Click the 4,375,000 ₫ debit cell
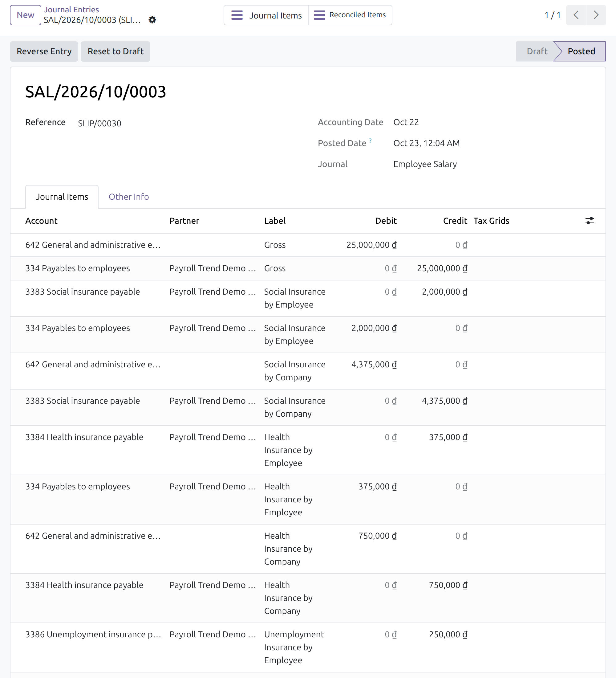616x678 pixels. [x=374, y=365]
